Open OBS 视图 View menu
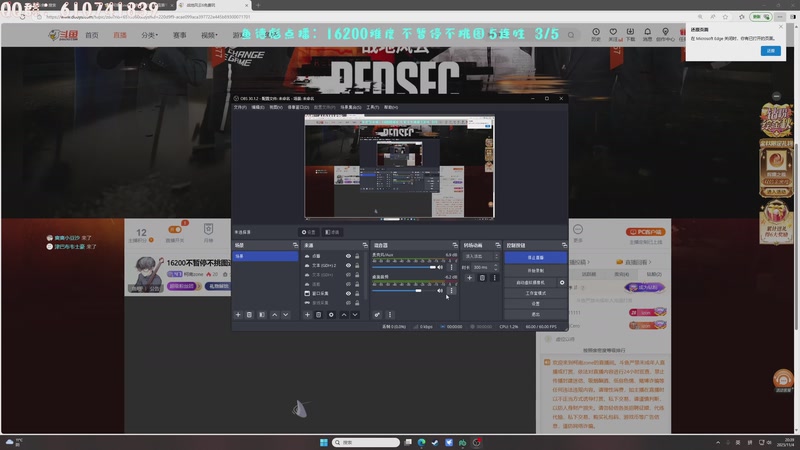Viewport: 800px width, 450px height. click(x=276, y=107)
